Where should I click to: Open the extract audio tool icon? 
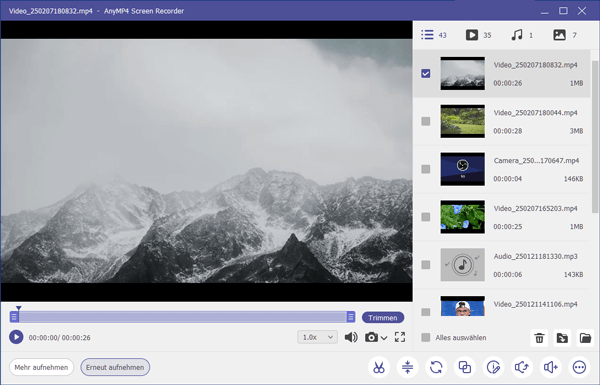pos(522,367)
